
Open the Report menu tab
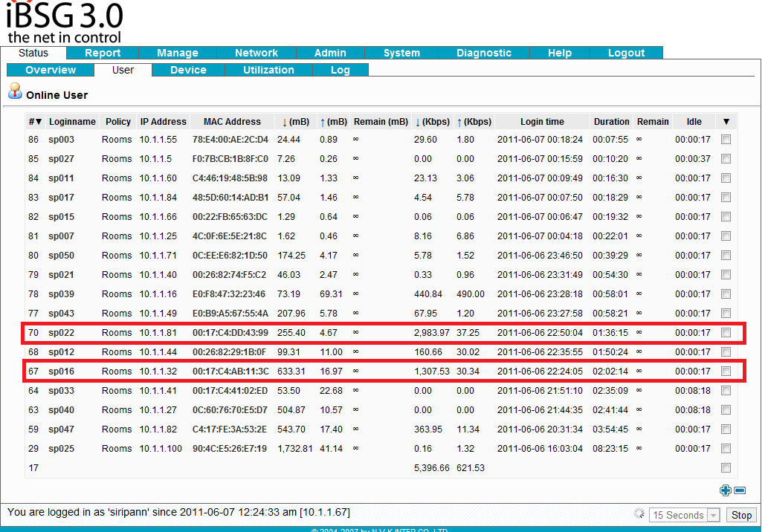pos(103,53)
